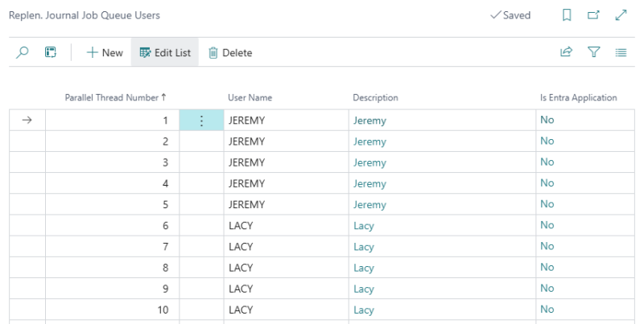The image size is (644, 324).
Task: Open the Jeremy description link in row 3
Action: click(x=369, y=162)
